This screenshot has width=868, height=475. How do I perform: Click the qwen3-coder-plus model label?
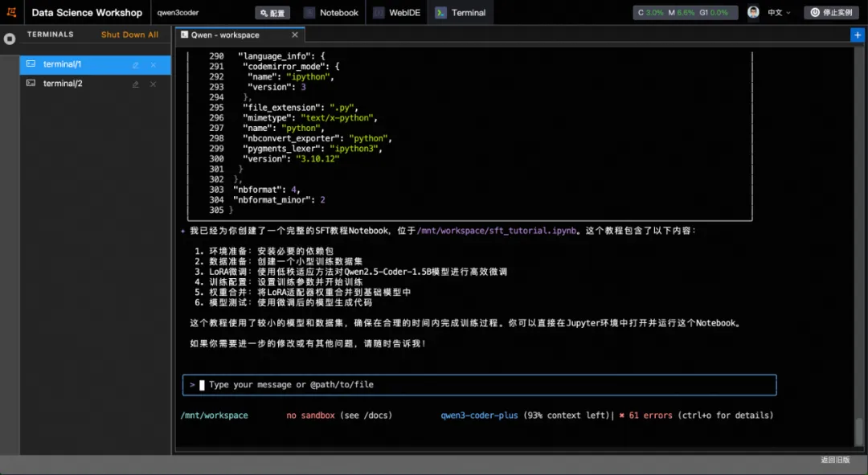pos(479,416)
